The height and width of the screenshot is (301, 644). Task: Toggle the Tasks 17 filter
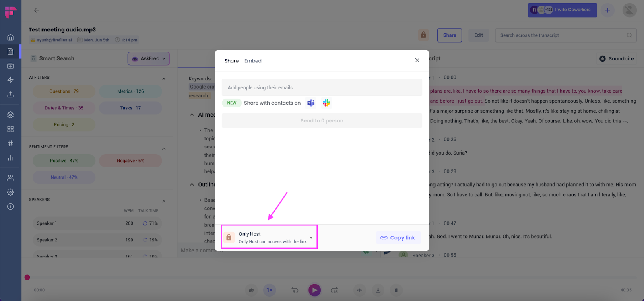click(130, 108)
